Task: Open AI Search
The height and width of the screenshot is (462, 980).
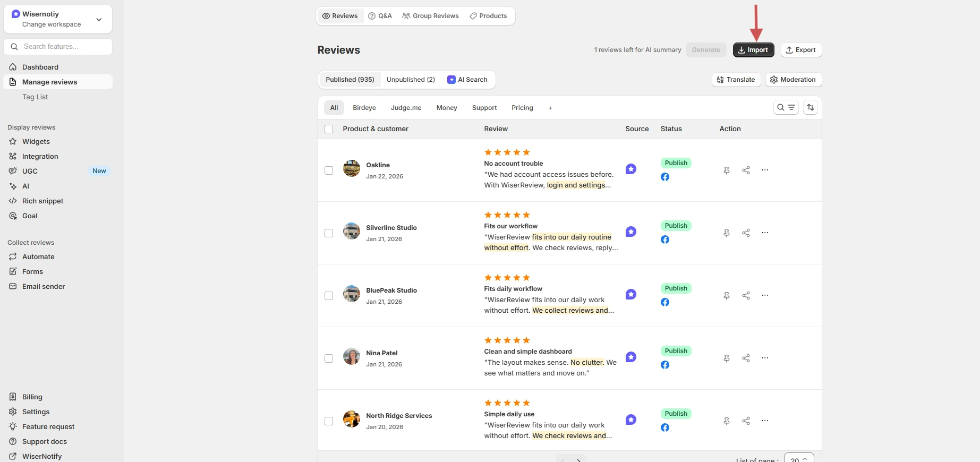Action: 467,80
